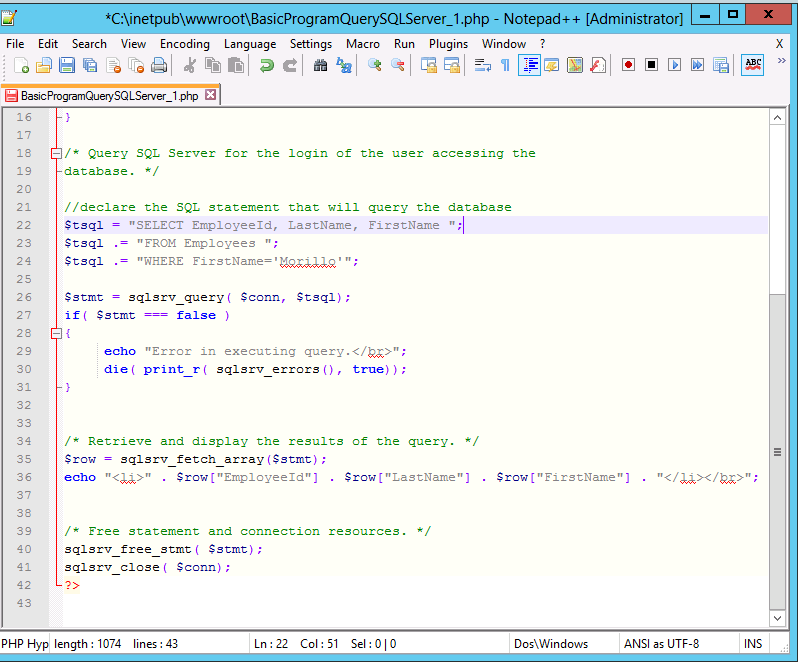Image resolution: width=798 pixels, height=662 pixels.
Task: Click the X button right of menu bar
Action: tap(780, 44)
